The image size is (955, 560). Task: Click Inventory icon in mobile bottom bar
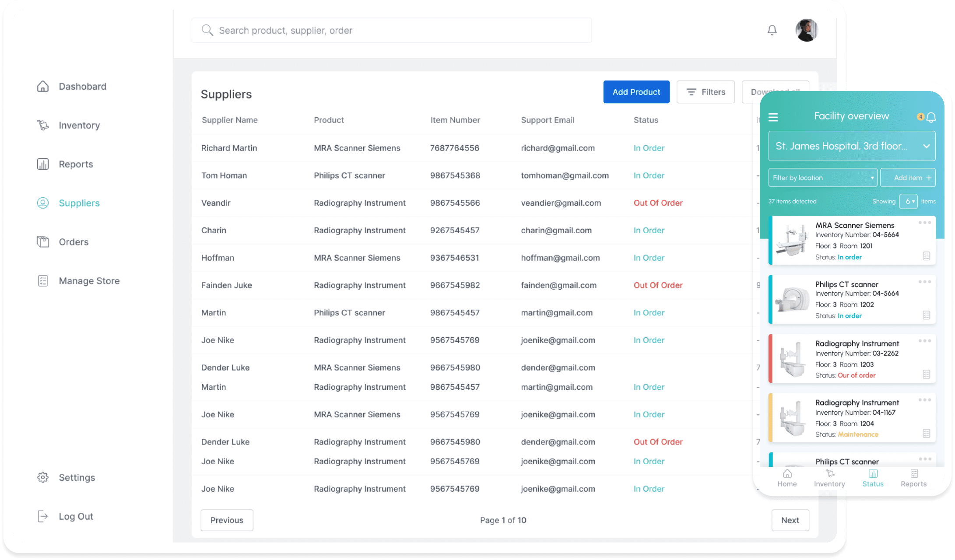(830, 473)
